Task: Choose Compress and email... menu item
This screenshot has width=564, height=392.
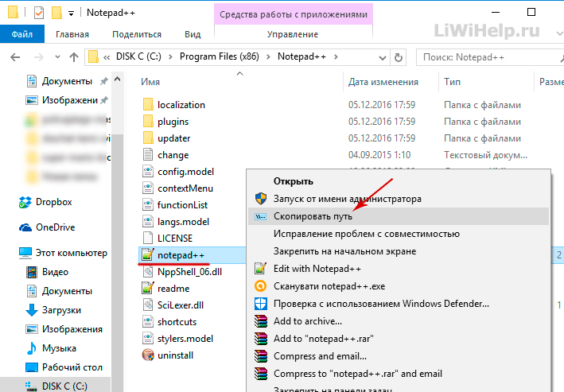Action: (399, 356)
